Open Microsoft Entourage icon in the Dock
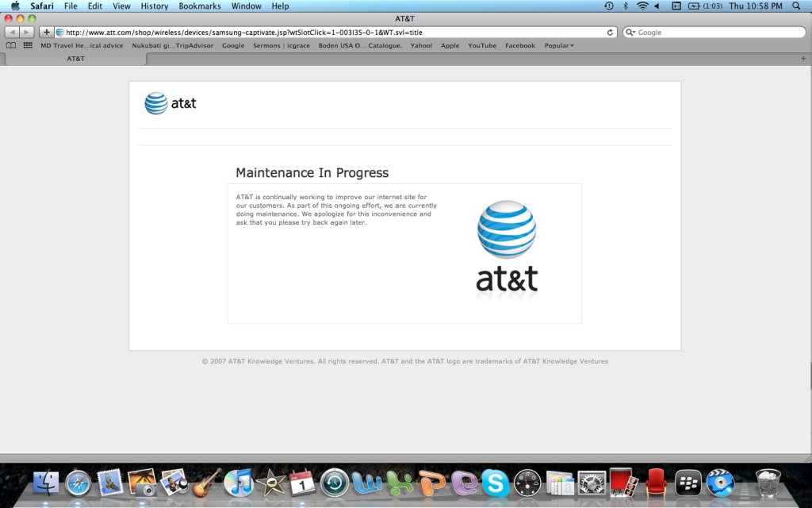 pyautogui.click(x=464, y=483)
